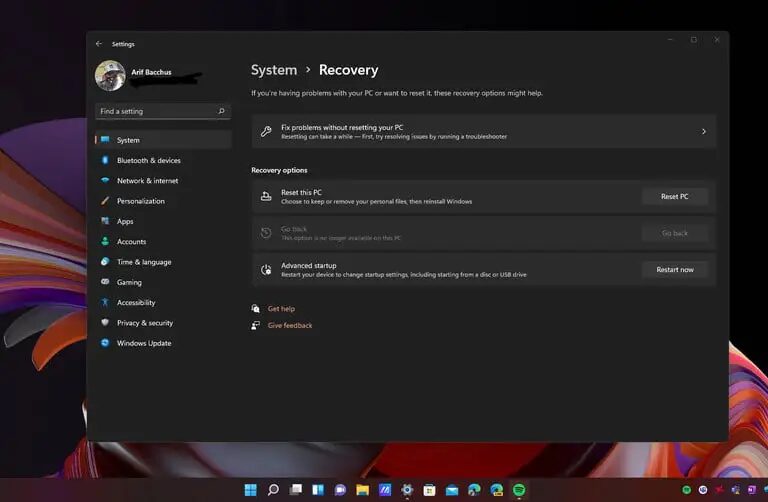Click the Find a setting search box
This screenshot has width=768, height=502.
click(x=155, y=111)
